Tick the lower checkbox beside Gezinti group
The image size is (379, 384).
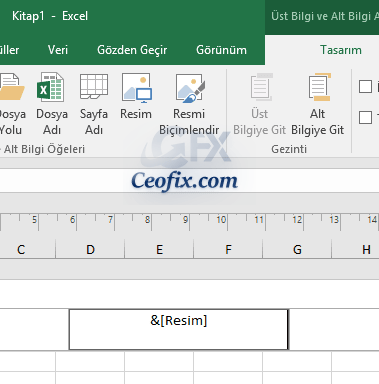point(365,117)
